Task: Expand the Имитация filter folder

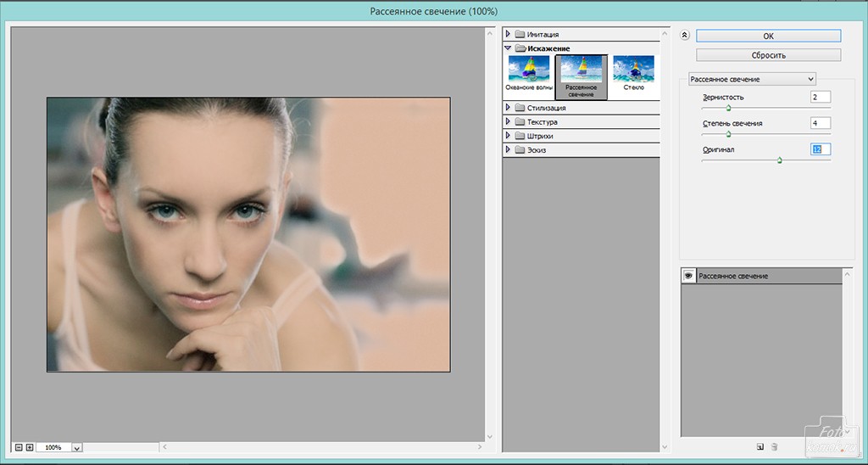Action: point(508,34)
